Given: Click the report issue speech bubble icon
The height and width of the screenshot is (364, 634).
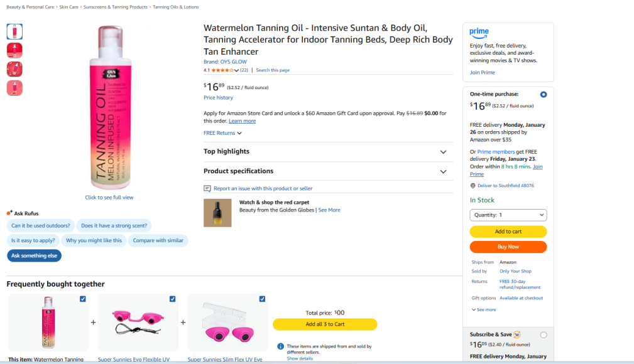Looking at the screenshot, I should (207, 188).
